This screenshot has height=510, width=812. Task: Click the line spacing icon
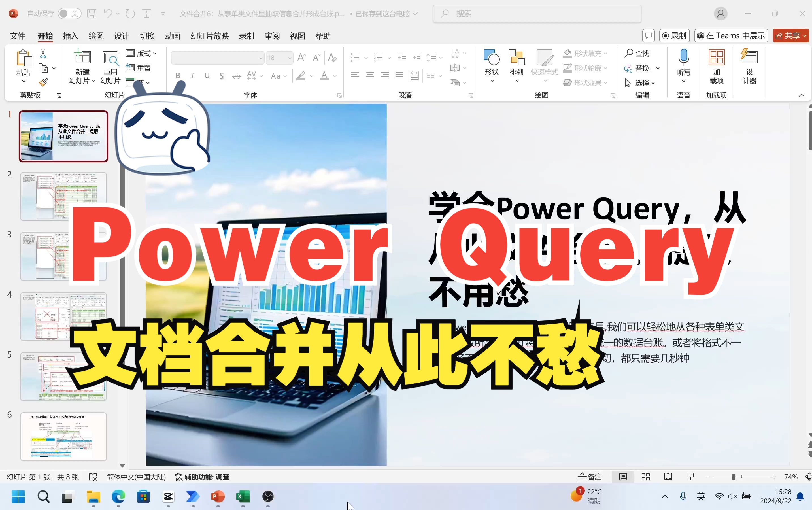click(x=431, y=58)
